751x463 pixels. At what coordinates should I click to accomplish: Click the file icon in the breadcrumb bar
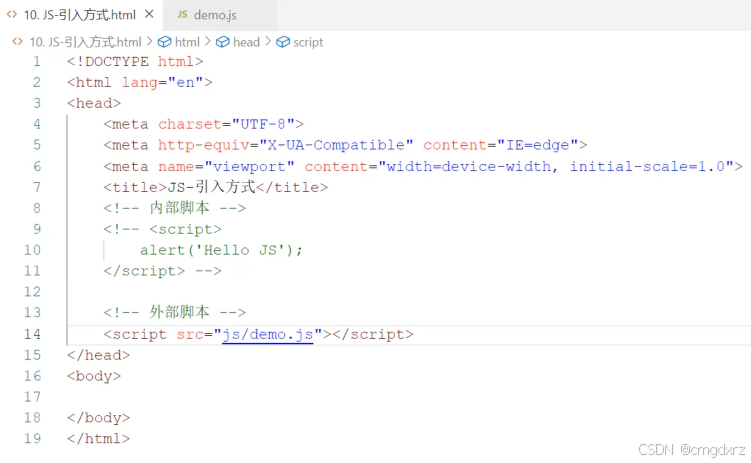[x=17, y=42]
